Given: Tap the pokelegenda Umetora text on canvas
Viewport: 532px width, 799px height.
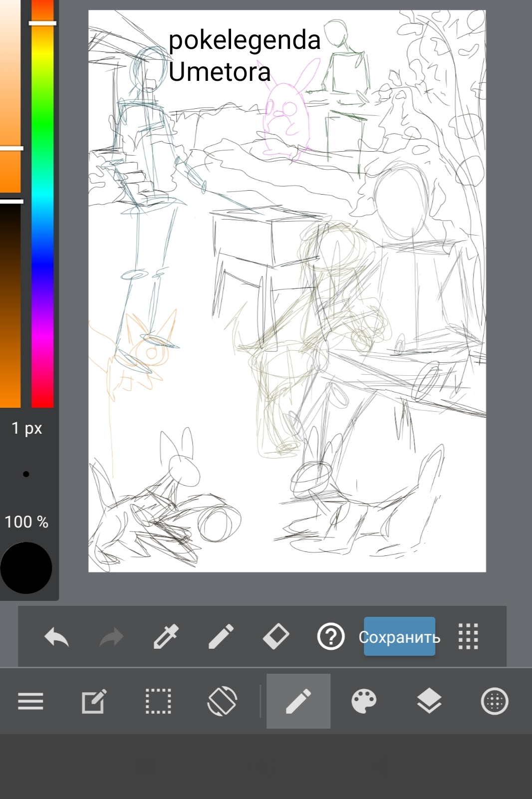Looking at the screenshot, I should point(244,55).
